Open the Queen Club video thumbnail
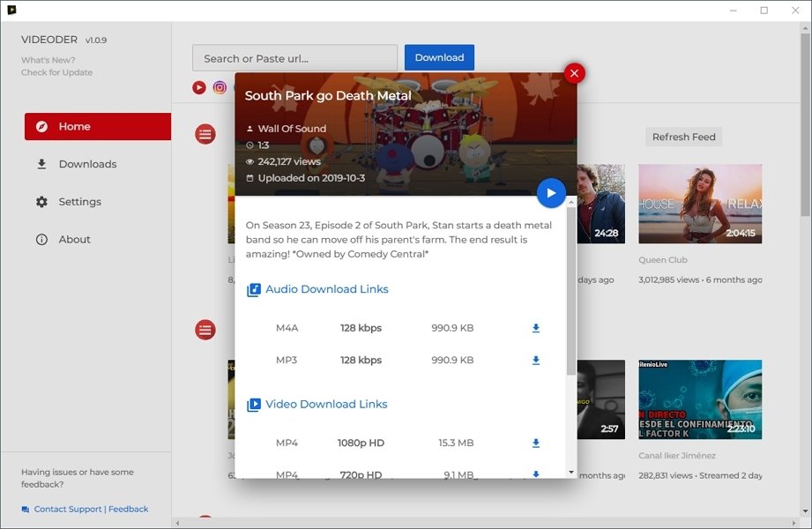 [x=700, y=204]
